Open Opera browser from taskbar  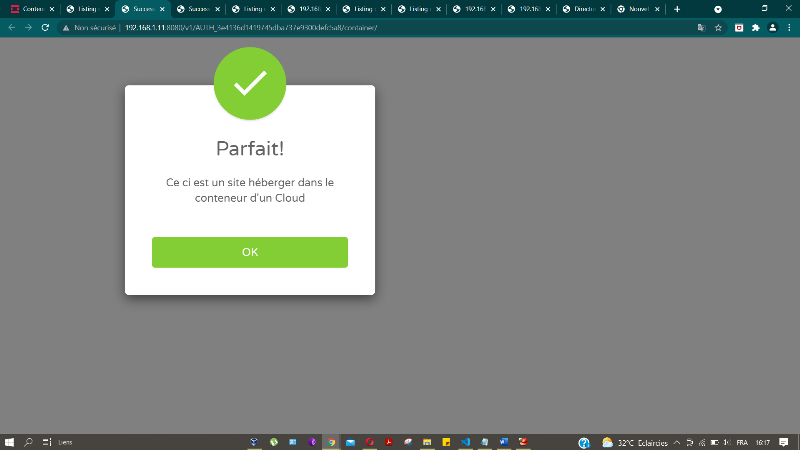tap(370, 442)
